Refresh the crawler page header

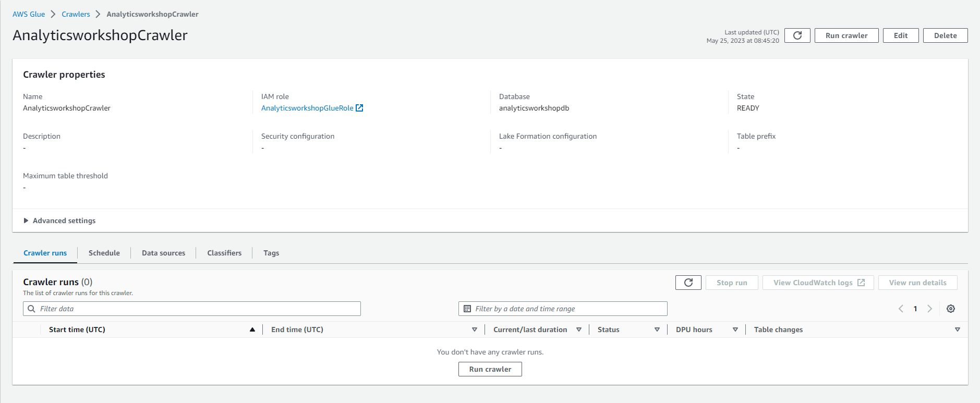pyautogui.click(x=797, y=35)
